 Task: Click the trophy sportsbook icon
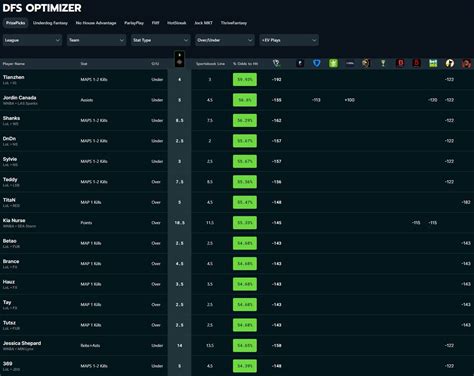point(383,63)
